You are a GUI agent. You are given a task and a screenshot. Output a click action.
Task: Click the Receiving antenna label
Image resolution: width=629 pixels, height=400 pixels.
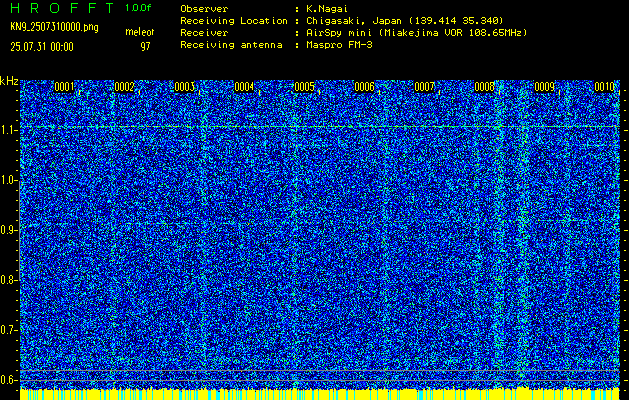(x=231, y=45)
